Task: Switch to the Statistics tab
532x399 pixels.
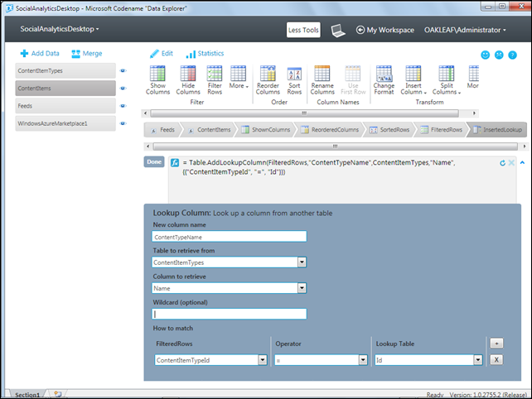Action: tap(204, 53)
